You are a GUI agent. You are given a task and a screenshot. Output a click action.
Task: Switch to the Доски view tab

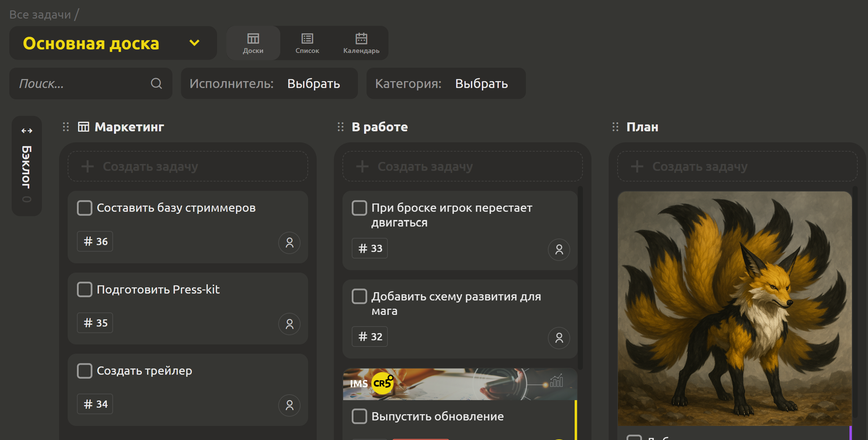click(x=253, y=43)
